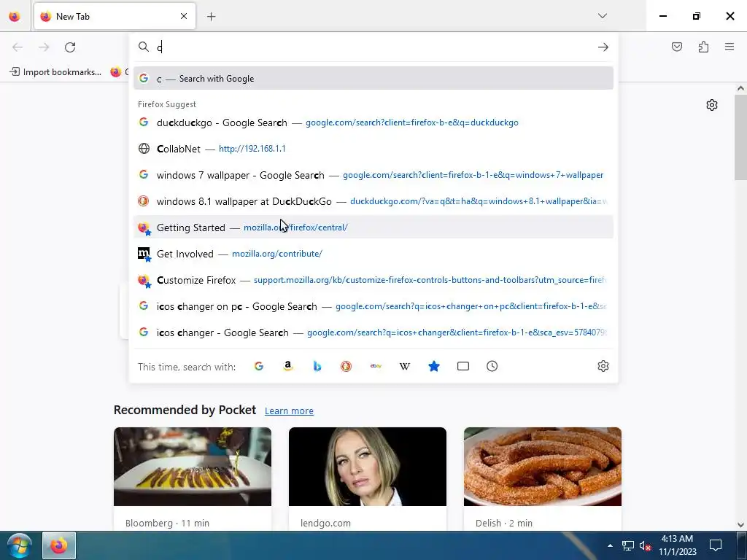Open Delish article thumbnail
This screenshot has width=747, height=560.
[x=543, y=467]
